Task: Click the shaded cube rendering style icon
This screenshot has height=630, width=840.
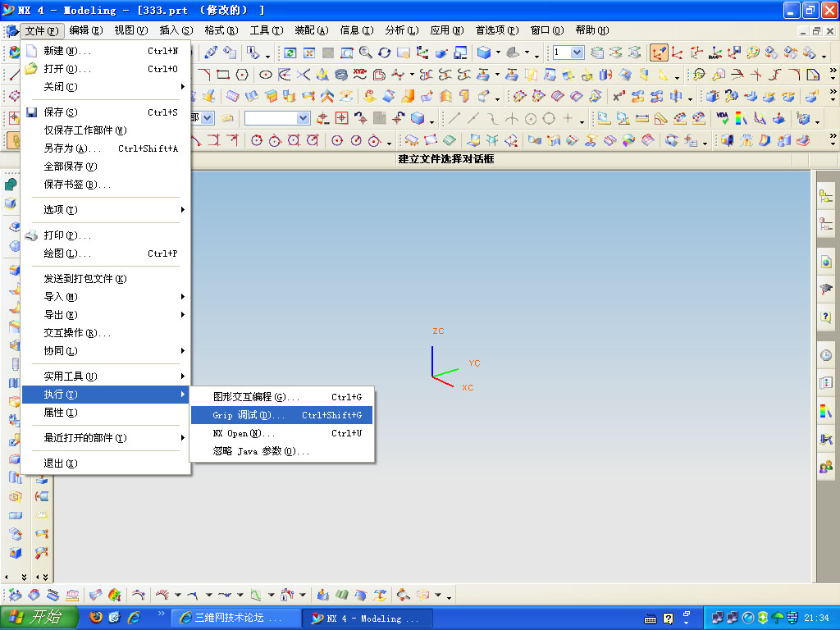Action: click(x=484, y=52)
